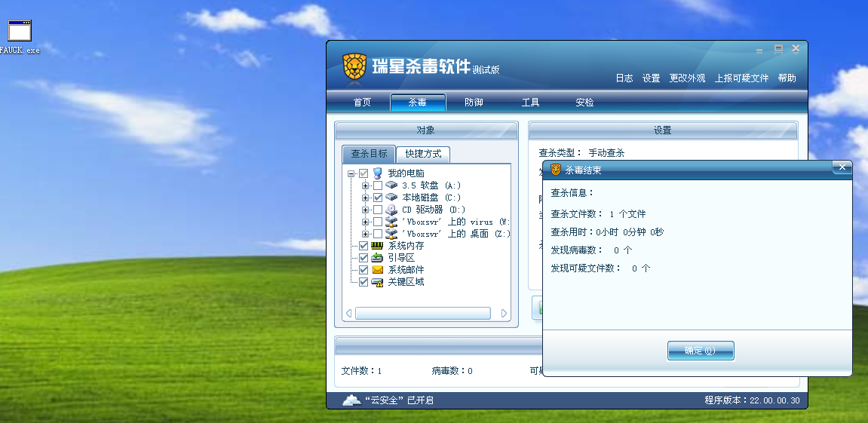Click the 更改外观 link
This screenshot has width=868, height=423.
tap(687, 78)
